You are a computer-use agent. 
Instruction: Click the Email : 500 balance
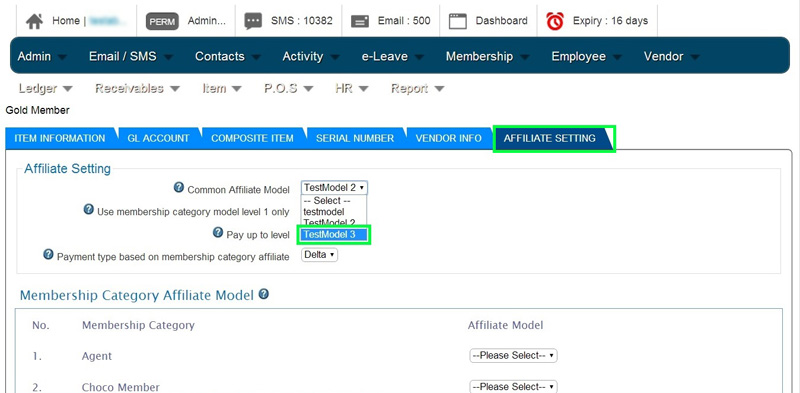[404, 21]
